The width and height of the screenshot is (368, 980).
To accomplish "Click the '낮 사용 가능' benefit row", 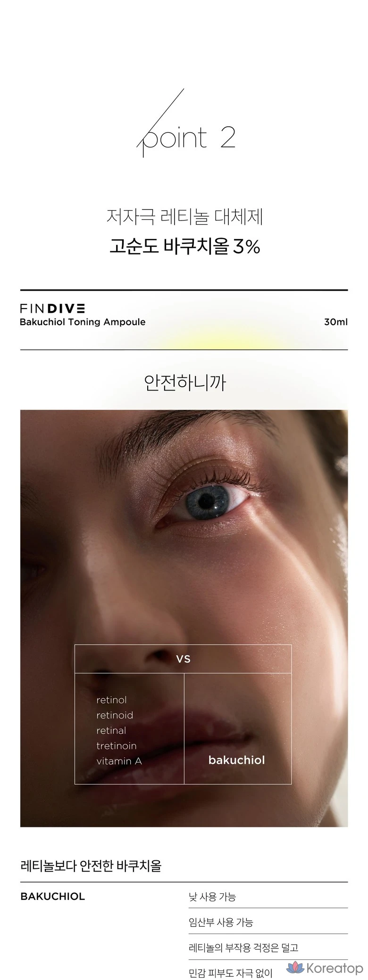I will 268,896.
